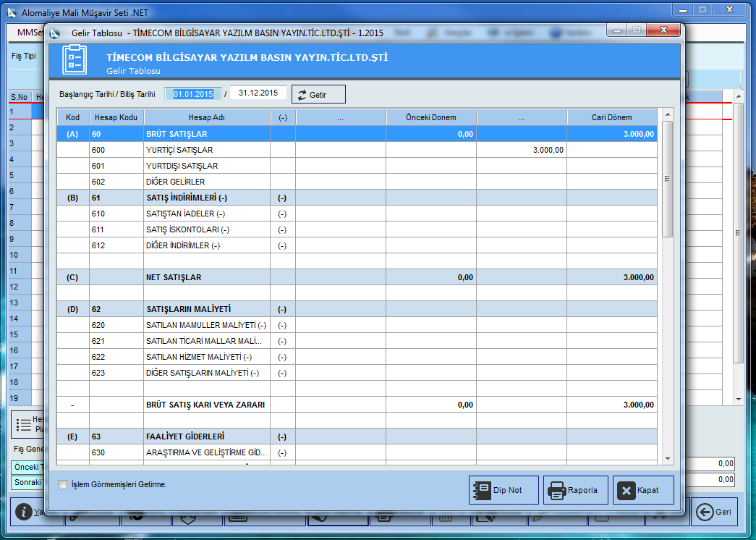Select DİĞER SATIŞLARIN MALİYETİ (-) row
This screenshot has height=540, width=756.
pyautogui.click(x=357, y=373)
